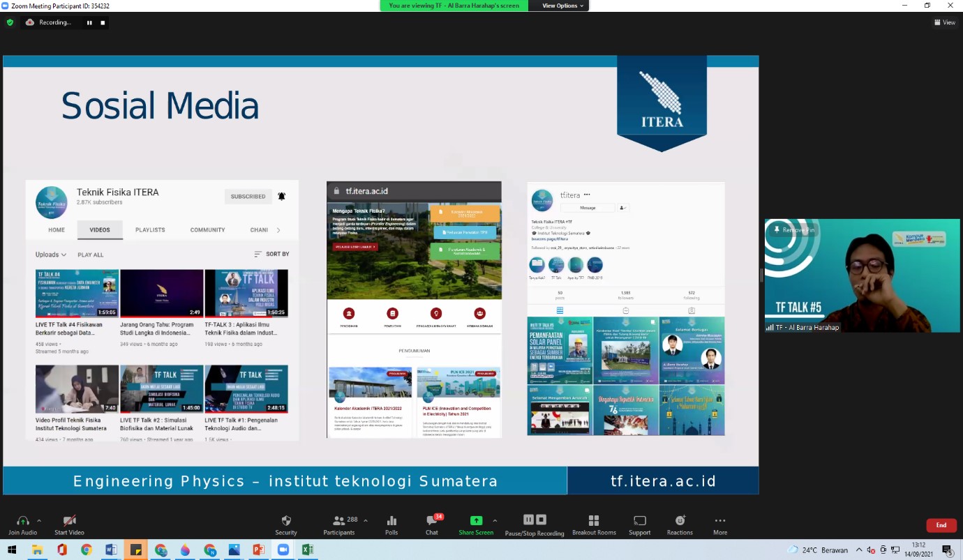Click tf.itera.ac.id address bar in slide
This screenshot has height=560, width=963.
pos(414,191)
